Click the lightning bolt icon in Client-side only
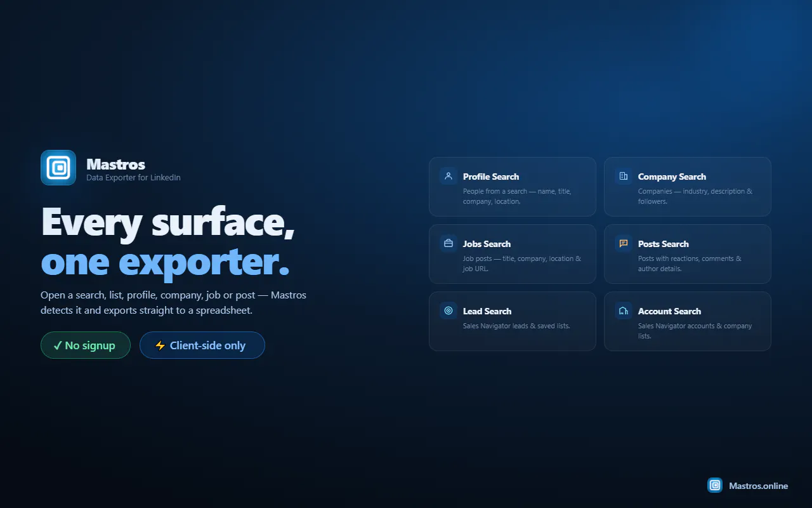Viewport: 812px width, 508px height. (160, 345)
